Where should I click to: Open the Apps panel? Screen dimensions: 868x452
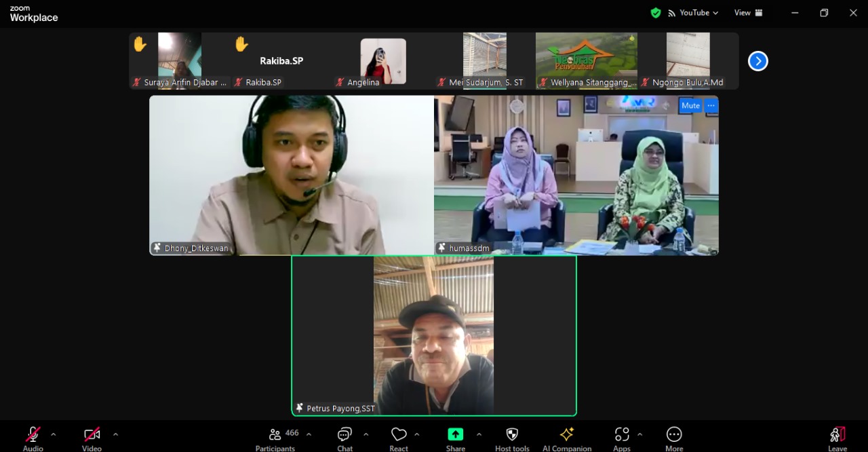coord(622,435)
